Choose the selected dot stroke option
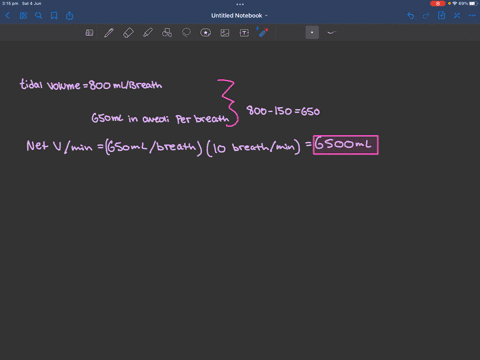This screenshot has height=360, width=480. point(312,33)
